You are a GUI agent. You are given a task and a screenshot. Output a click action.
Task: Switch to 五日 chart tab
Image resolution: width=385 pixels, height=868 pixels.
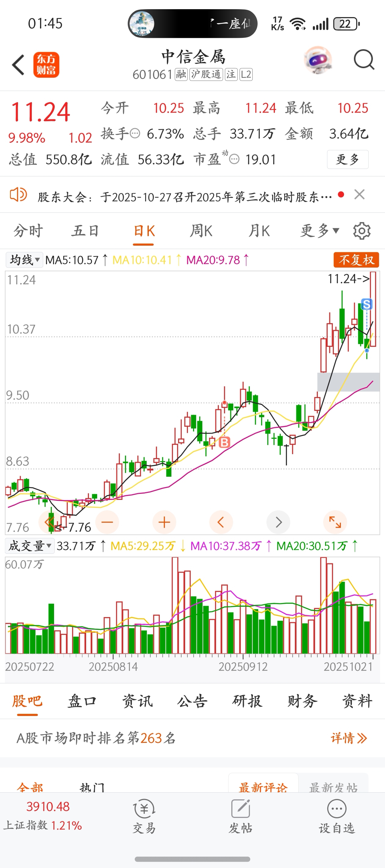click(86, 231)
